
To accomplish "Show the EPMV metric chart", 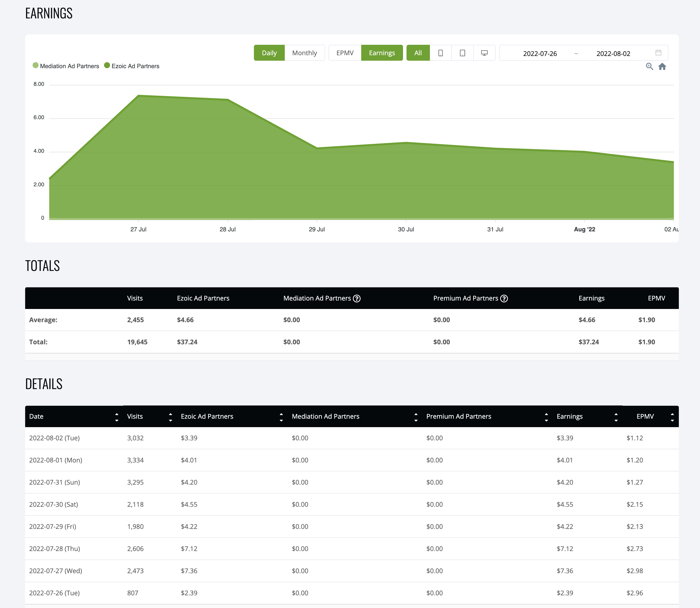I will coord(345,53).
